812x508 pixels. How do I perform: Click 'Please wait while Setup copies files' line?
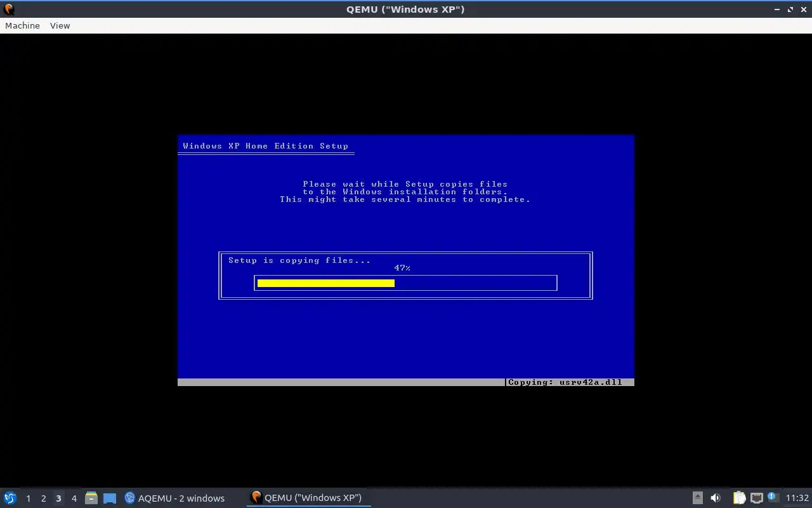tap(405, 184)
